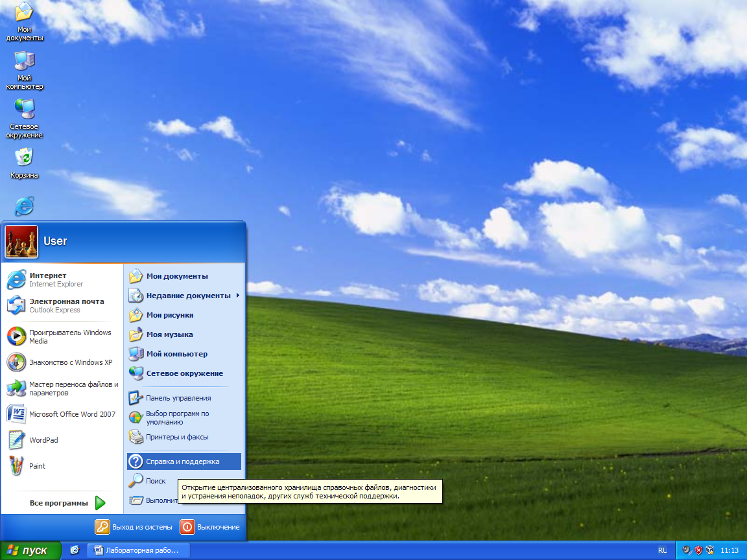Click the Моя музыка folder icon
Image resolution: width=747 pixels, height=560 pixels.
tap(136, 334)
